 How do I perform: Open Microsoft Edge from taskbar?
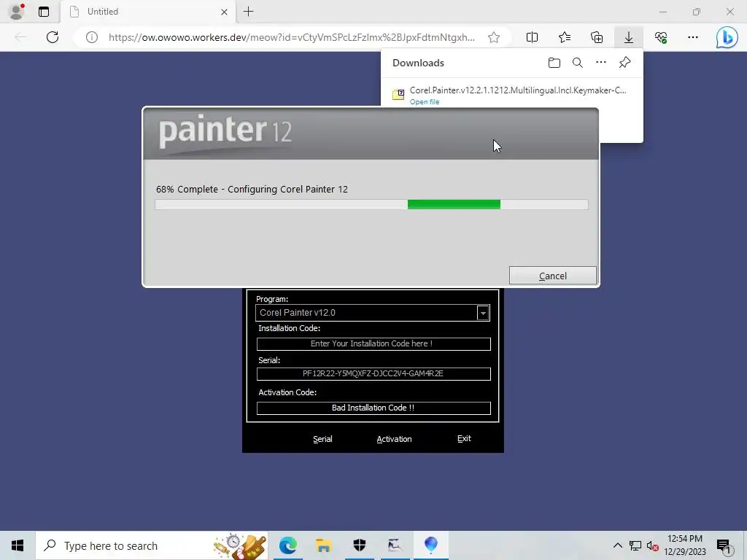tap(287, 545)
